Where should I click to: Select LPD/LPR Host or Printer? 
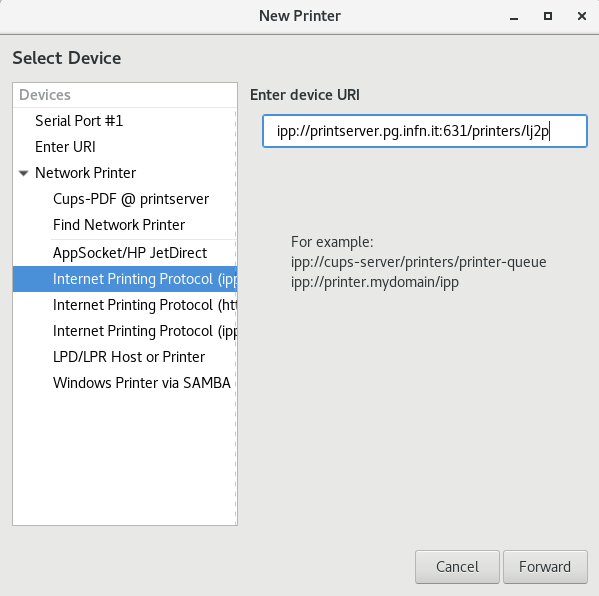tap(125, 357)
